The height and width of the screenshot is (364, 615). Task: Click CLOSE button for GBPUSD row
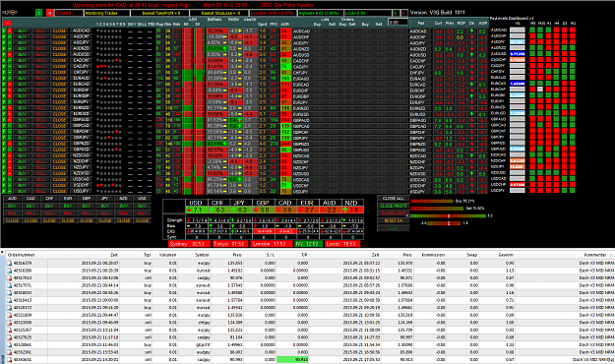click(60, 150)
